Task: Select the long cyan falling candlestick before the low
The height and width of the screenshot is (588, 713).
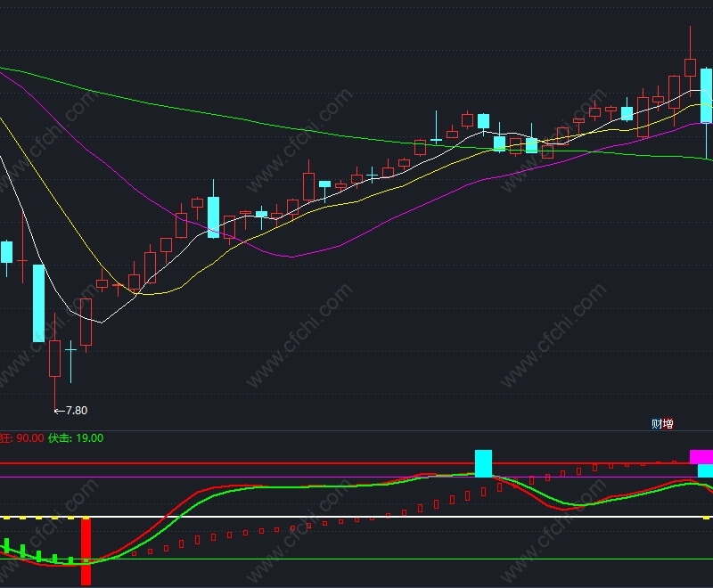Action: tap(39, 303)
